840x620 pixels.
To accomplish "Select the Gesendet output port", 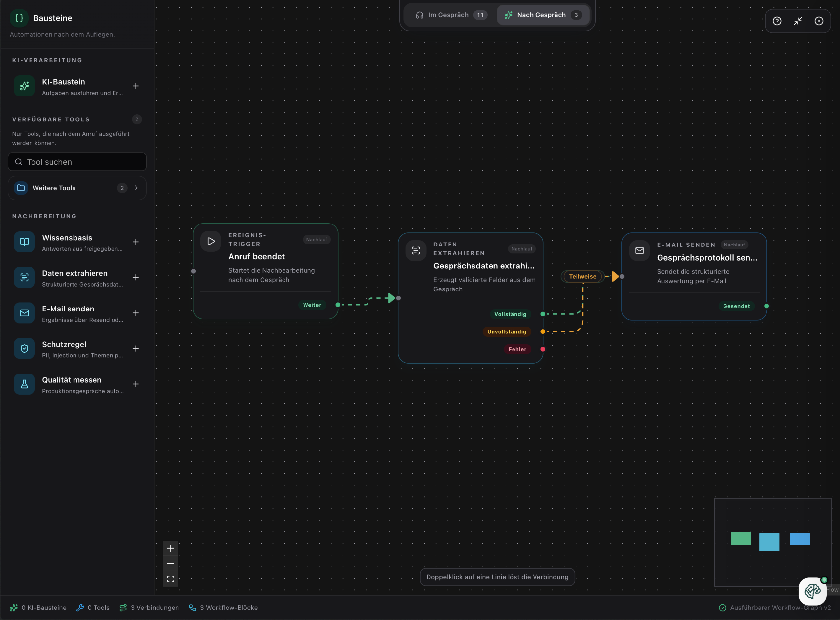I will coord(766,306).
